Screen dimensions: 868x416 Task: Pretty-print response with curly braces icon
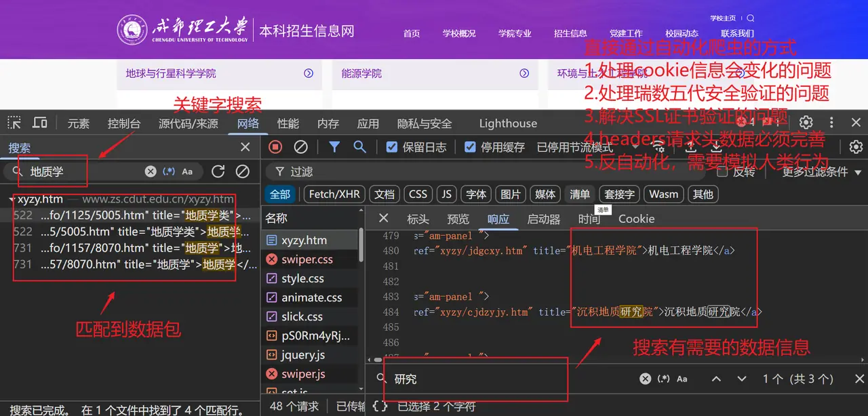[x=380, y=407]
